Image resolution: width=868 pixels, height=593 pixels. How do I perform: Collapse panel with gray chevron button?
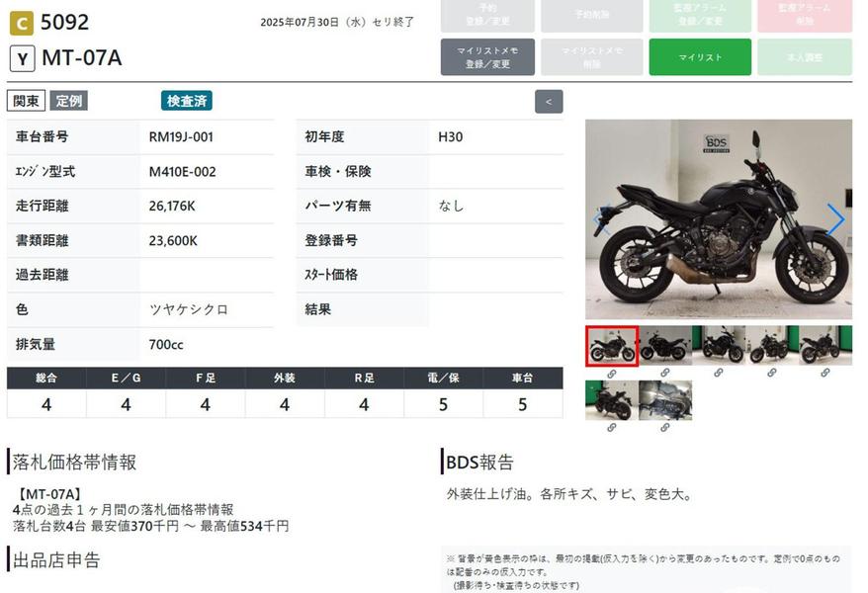[x=549, y=101]
